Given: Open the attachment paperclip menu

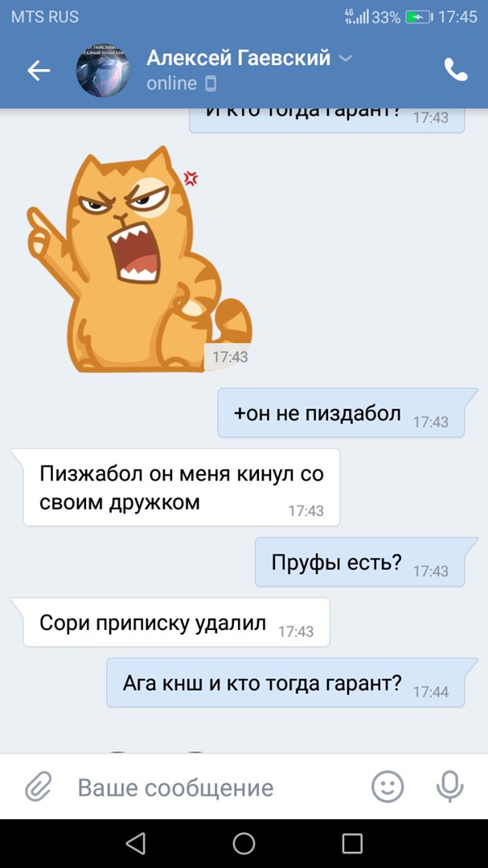Looking at the screenshot, I should coord(39,787).
